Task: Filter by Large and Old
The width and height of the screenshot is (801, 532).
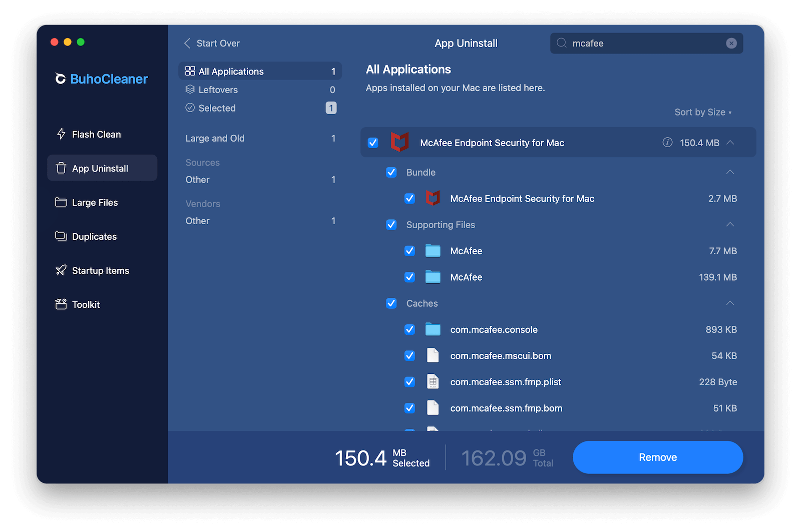Action: [260, 138]
